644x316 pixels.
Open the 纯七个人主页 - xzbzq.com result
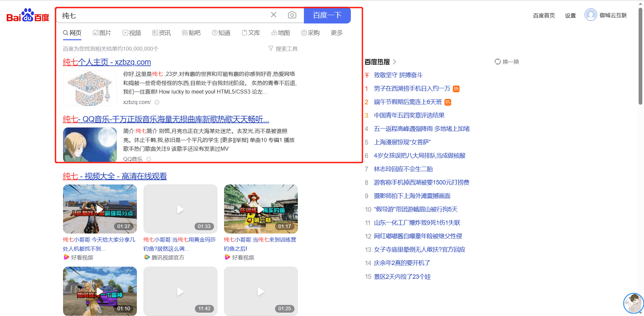point(107,62)
